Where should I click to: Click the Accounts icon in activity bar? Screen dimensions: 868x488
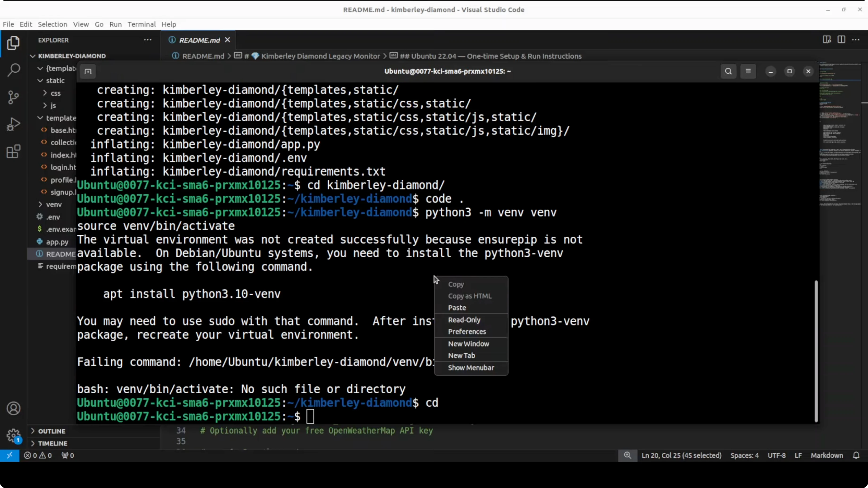[13, 409]
